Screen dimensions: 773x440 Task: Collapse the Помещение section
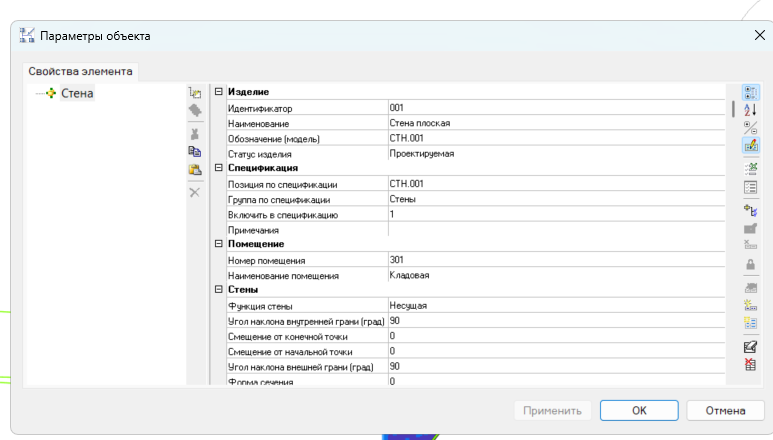click(218, 244)
